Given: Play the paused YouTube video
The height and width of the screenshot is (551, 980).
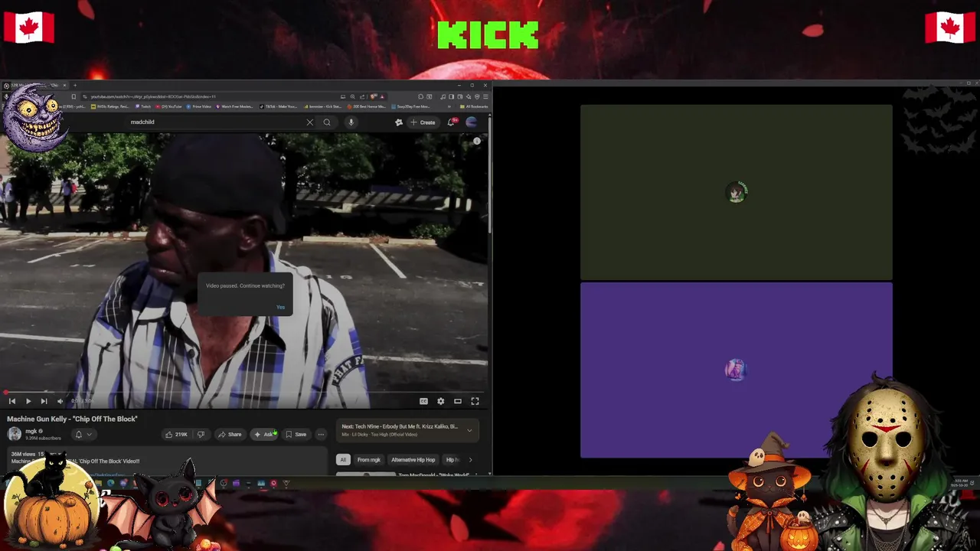Looking at the screenshot, I should point(28,401).
